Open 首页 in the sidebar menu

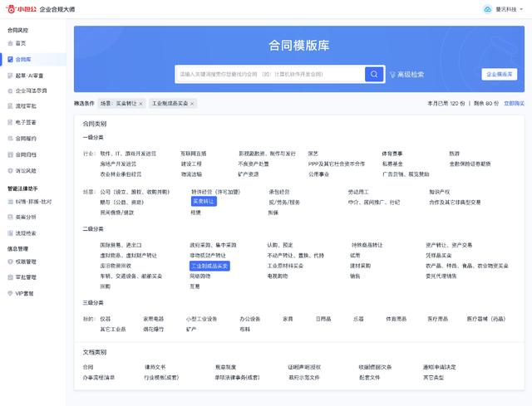pos(21,43)
